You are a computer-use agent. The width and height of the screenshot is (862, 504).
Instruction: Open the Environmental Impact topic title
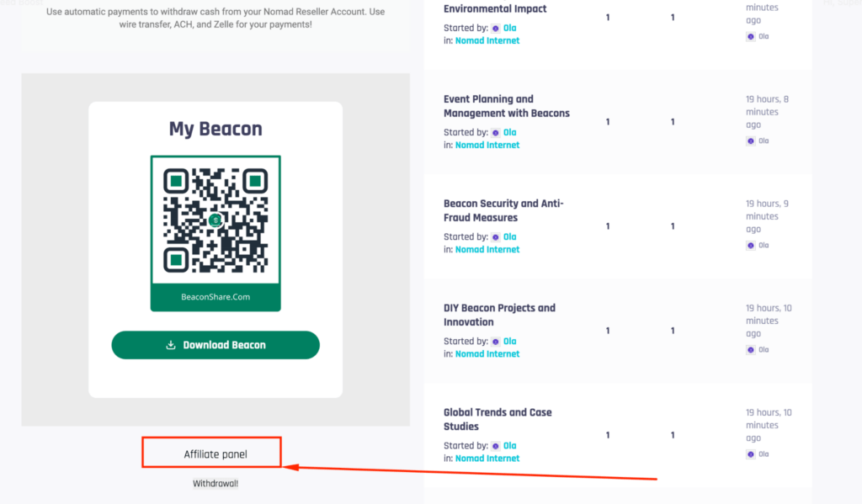pyautogui.click(x=495, y=8)
